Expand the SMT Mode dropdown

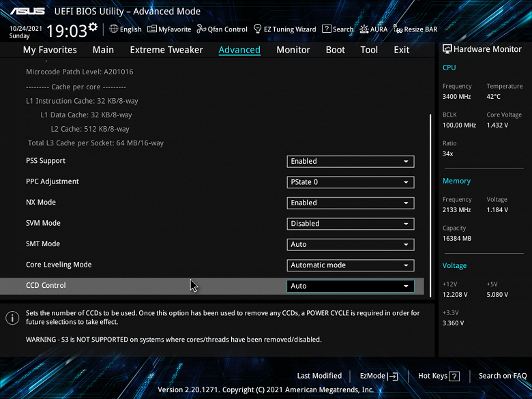pos(351,245)
